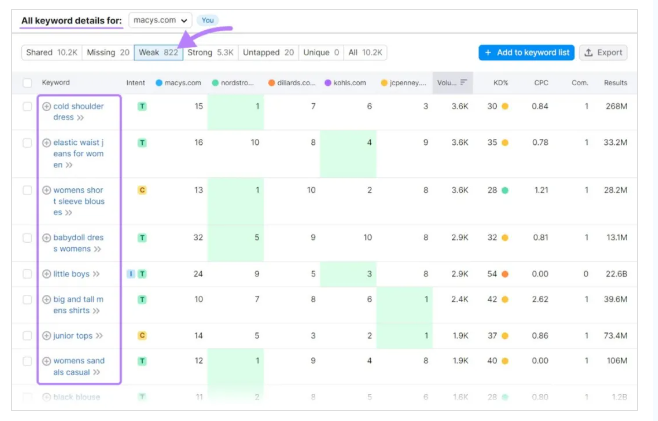Image resolution: width=658 pixels, height=421 pixels.
Task: Check the box for cold shoulder dress row
Action: click(x=27, y=107)
